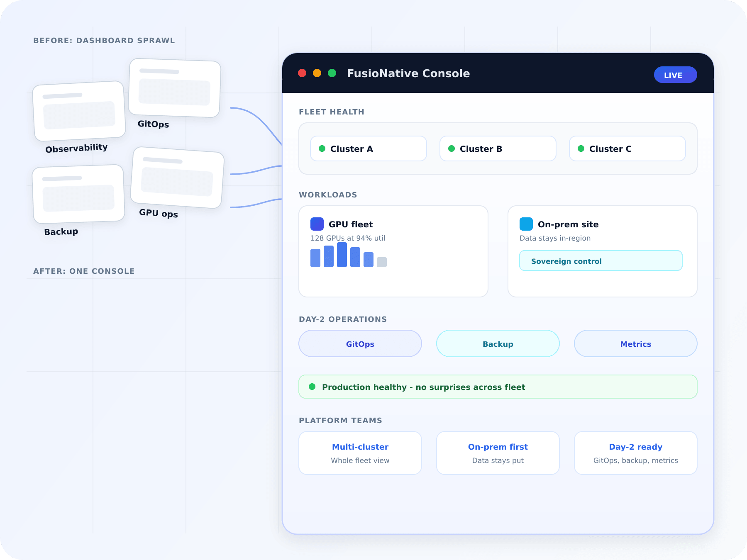Open the Multi-cluster platform card
747x560 pixels.
tap(360, 453)
